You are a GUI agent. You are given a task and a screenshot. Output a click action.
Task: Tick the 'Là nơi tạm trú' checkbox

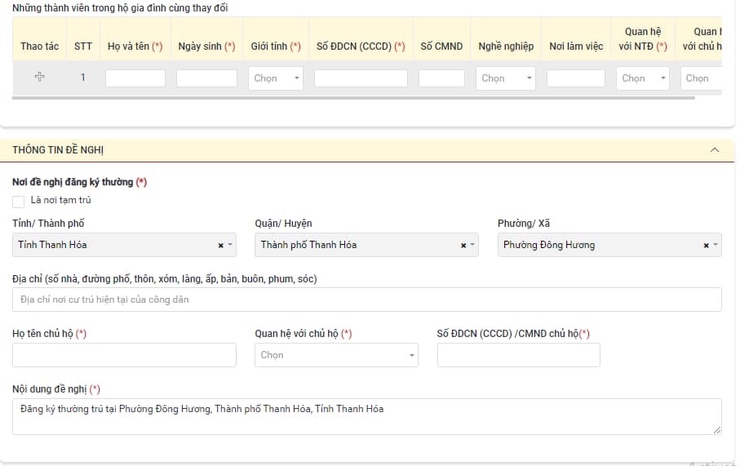point(19,201)
